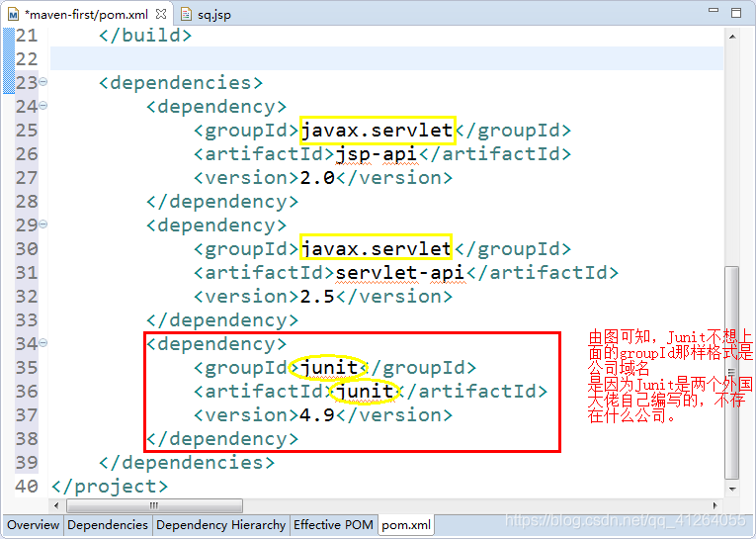The height and width of the screenshot is (539, 756).
Task: Click the sq.jsp file icon
Action: pyautogui.click(x=186, y=15)
